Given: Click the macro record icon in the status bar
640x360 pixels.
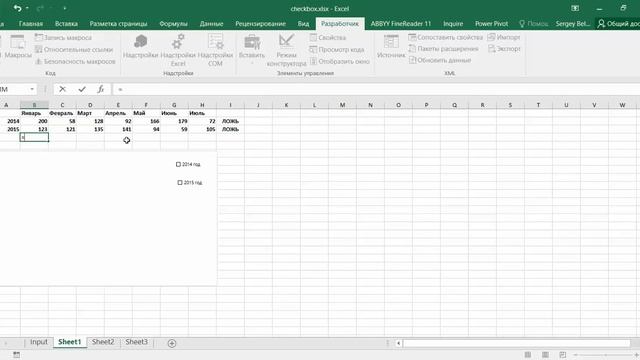Looking at the screenshot, I should (16, 355).
